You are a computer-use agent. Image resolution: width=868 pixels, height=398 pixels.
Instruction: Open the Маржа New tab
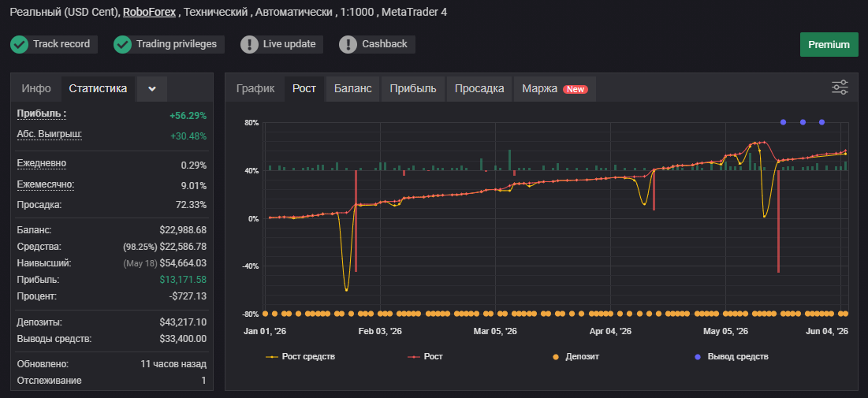[x=555, y=88]
